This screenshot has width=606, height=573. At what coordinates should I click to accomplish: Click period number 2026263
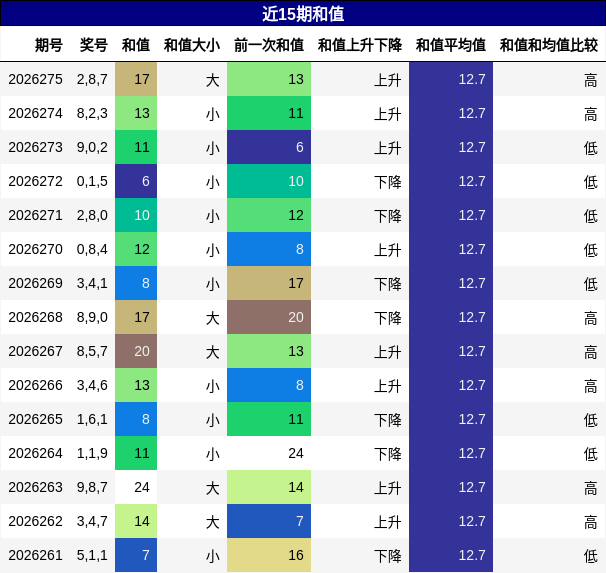[x=36, y=487]
